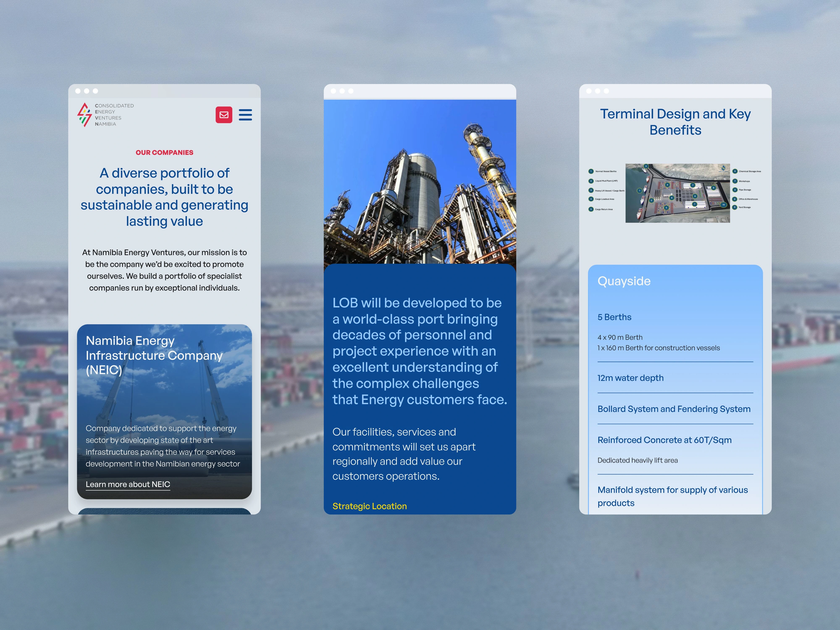The height and width of the screenshot is (630, 840).
Task: Click the OUR COMPANIES section label
Action: [164, 153]
